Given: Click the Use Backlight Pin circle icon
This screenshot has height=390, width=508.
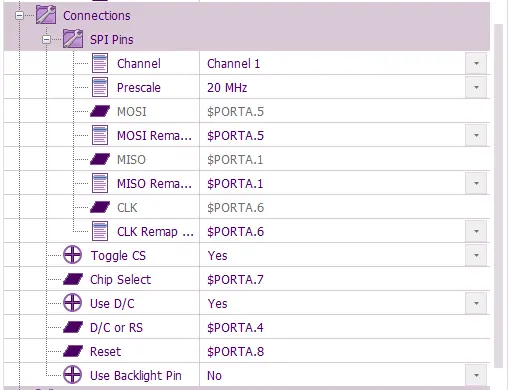Looking at the screenshot, I should coord(72,375).
